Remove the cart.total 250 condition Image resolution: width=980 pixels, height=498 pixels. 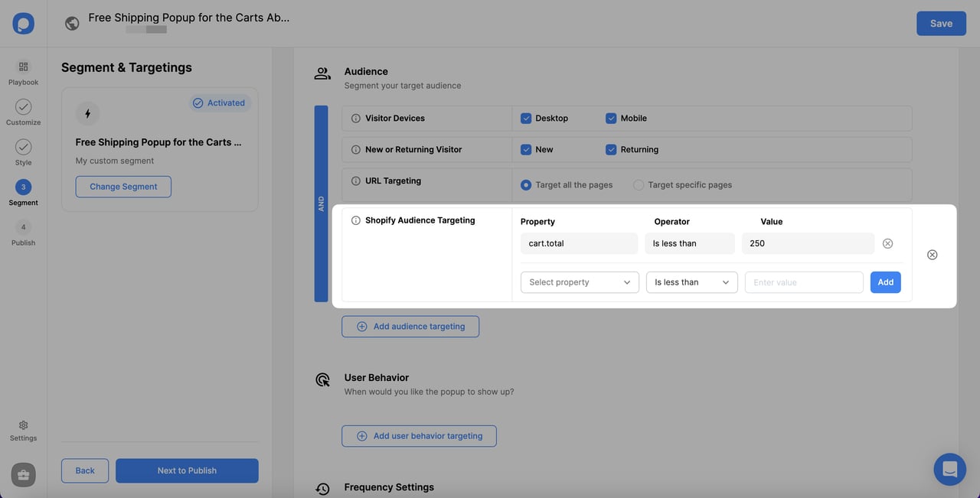[887, 243]
